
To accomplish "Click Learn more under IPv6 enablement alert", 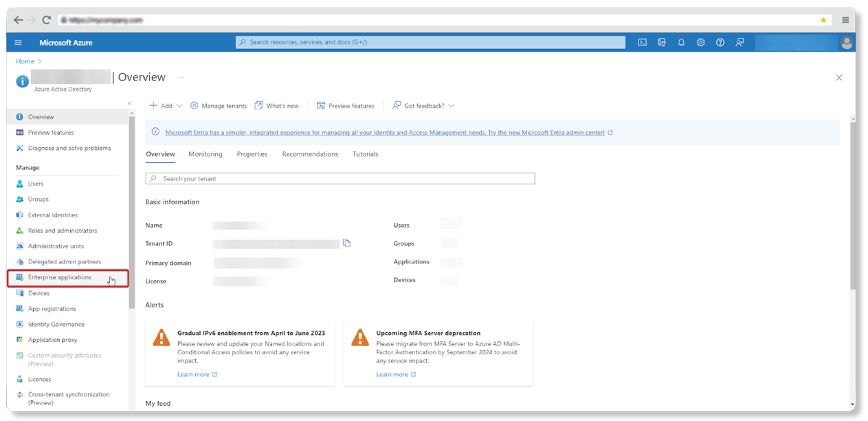I will [197, 375].
